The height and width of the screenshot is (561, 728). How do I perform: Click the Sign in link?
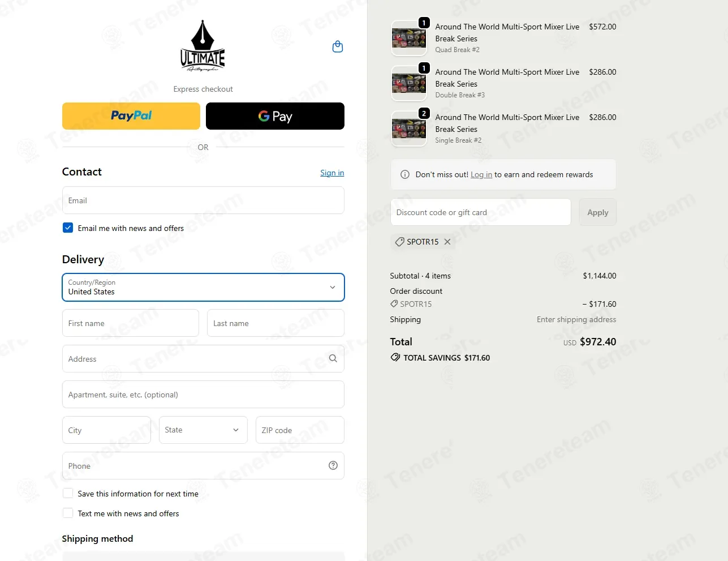[332, 173]
